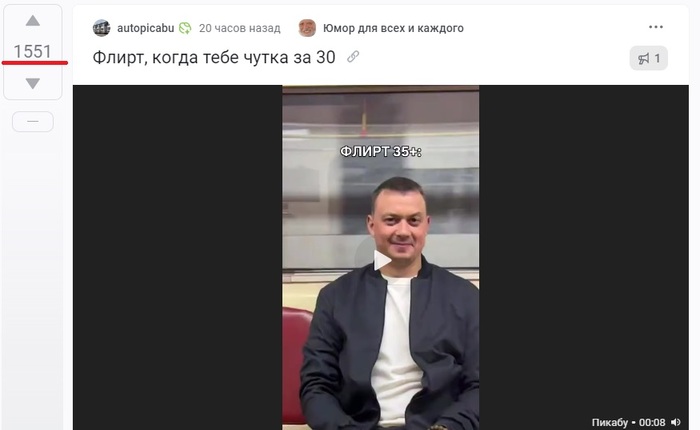Open the autopicabu author avatar
The image size is (700, 430).
pyautogui.click(x=102, y=28)
